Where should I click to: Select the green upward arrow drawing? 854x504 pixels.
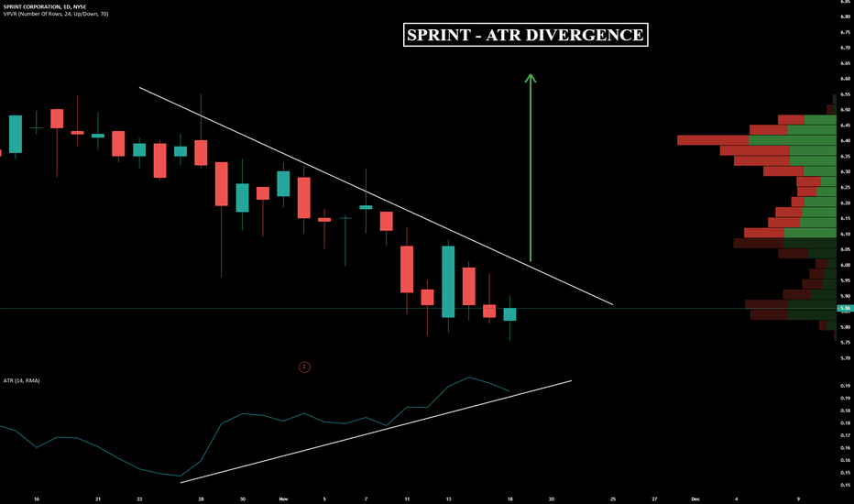point(531,168)
